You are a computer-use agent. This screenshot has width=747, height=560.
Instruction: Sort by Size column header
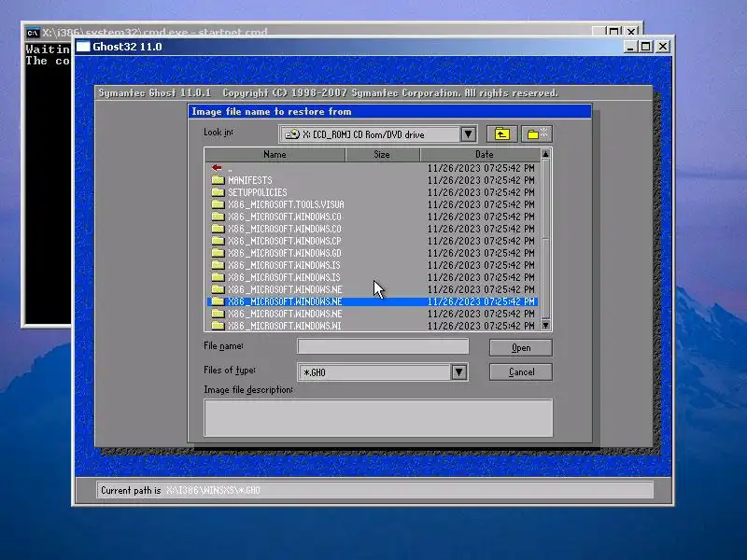click(382, 154)
